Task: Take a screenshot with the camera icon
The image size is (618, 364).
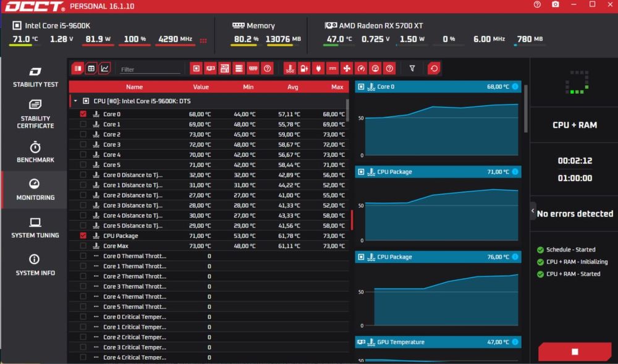Action: coord(556,5)
